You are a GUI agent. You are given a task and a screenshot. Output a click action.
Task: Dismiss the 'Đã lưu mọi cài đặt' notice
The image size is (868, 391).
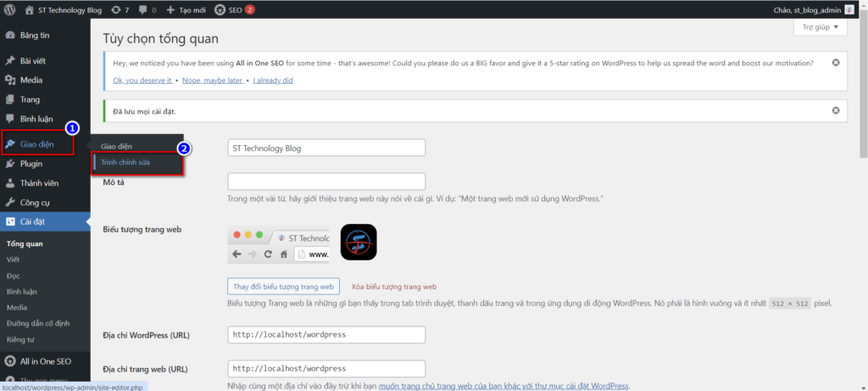[836, 110]
